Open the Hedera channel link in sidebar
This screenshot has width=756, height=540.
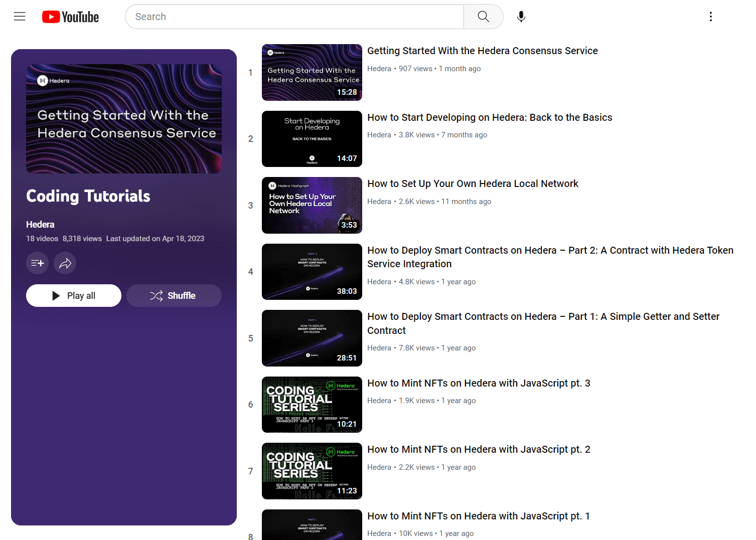[40, 225]
